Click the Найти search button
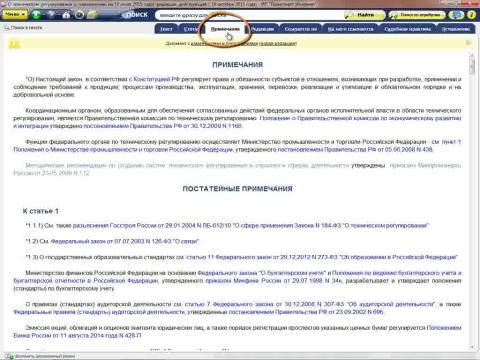480x360 pixels. pos(363,15)
